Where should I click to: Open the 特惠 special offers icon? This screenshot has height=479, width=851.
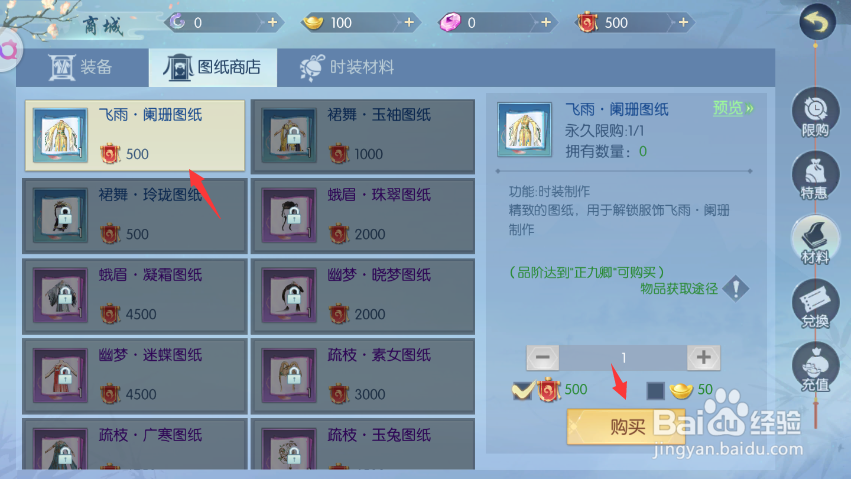coord(815,177)
